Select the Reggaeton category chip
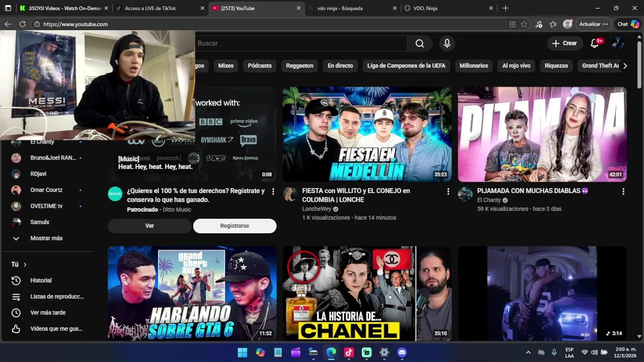 pyautogui.click(x=299, y=66)
